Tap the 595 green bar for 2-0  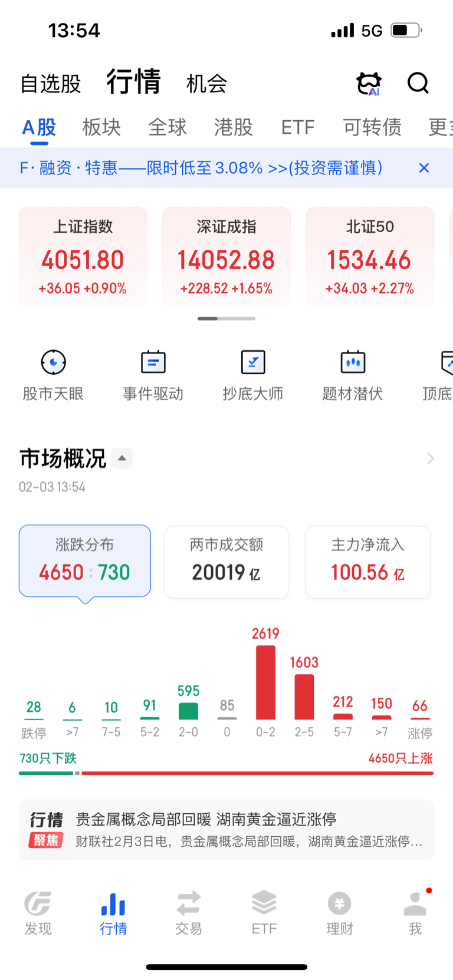click(189, 711)
